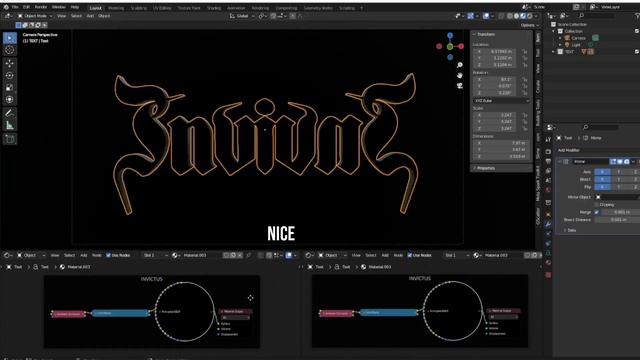Select the Scale tool in the viewport toolbar

pyautogui.click(x=10, y=87)
